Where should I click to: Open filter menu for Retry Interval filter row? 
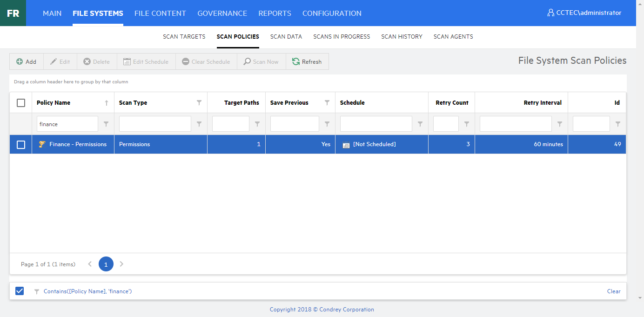click(x=560, y=124)
